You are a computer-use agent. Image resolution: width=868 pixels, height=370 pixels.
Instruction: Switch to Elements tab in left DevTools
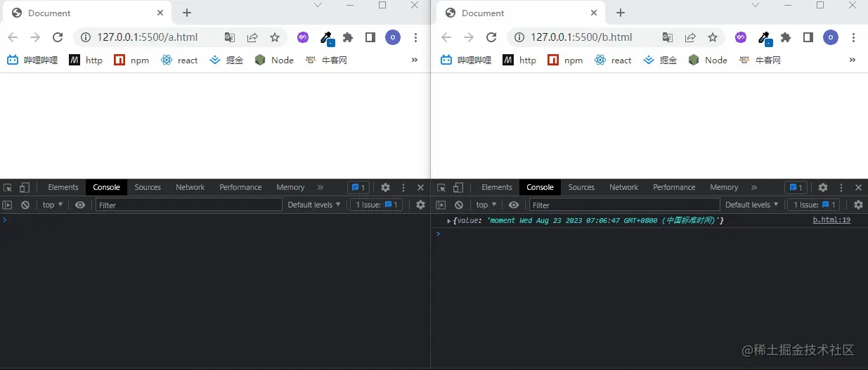[63, 187]
